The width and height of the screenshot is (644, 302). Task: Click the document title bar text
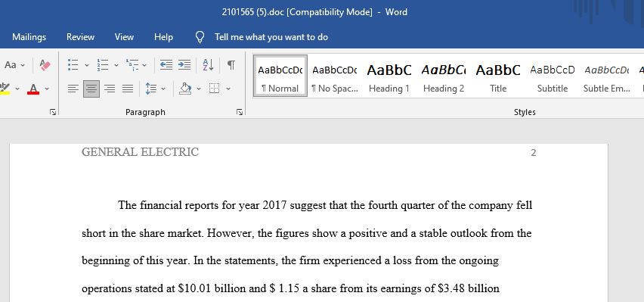pos(314,12)
